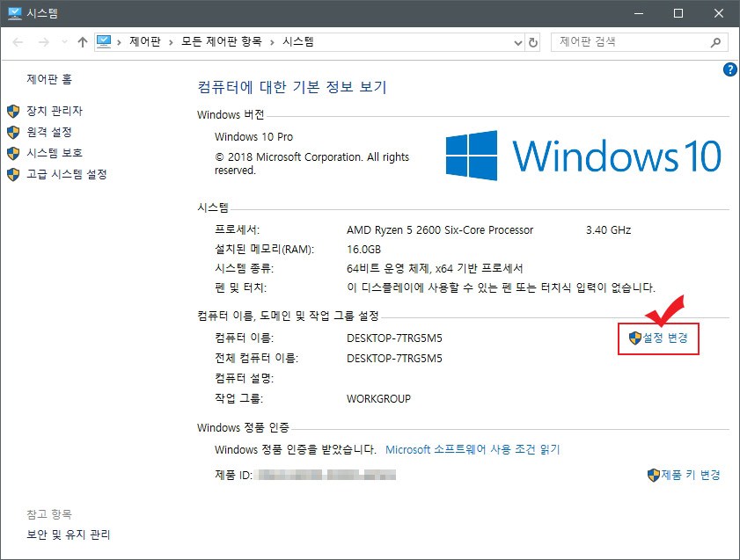Click the 64비트 운영 체제 system type value
This screenshot has height=560, width=740.
(435, 269)
